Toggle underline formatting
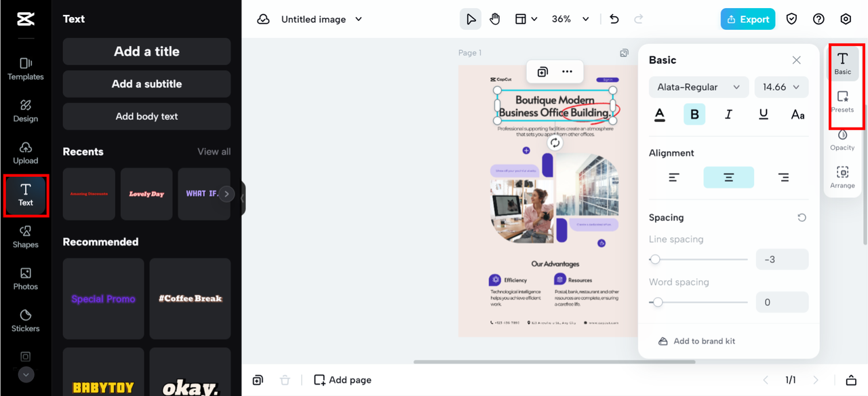The image size is (868, 396). pos(764,115)
